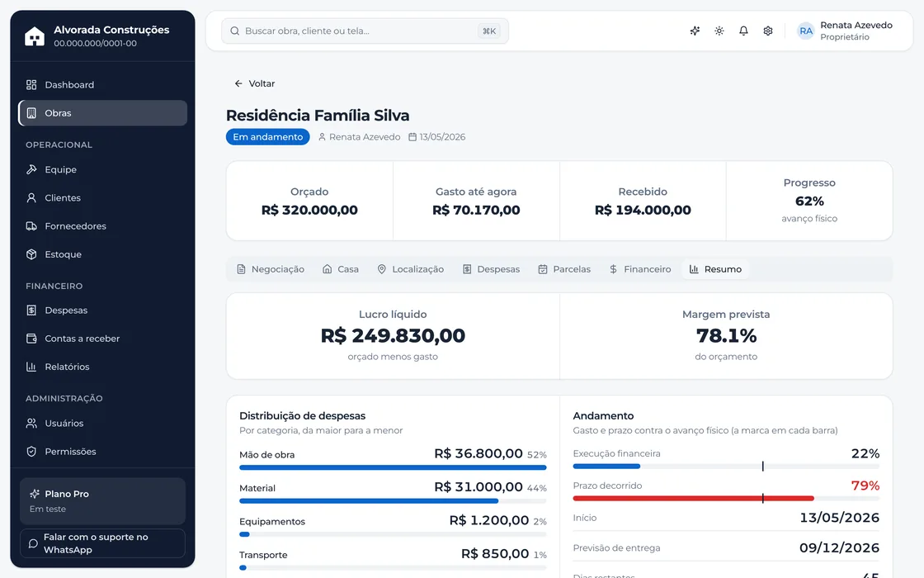Screen dimensions: 924x578
Task: Open notifications bell icon
Action: [743, 31]
